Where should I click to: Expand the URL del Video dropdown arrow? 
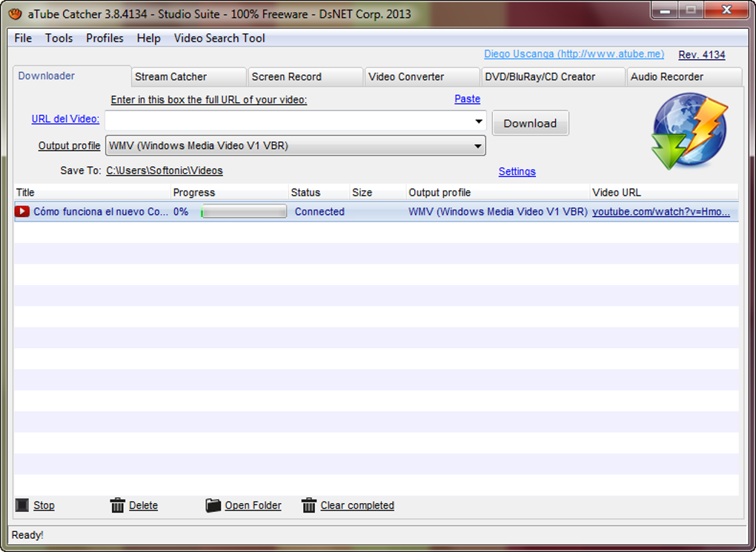coord(478,121)
